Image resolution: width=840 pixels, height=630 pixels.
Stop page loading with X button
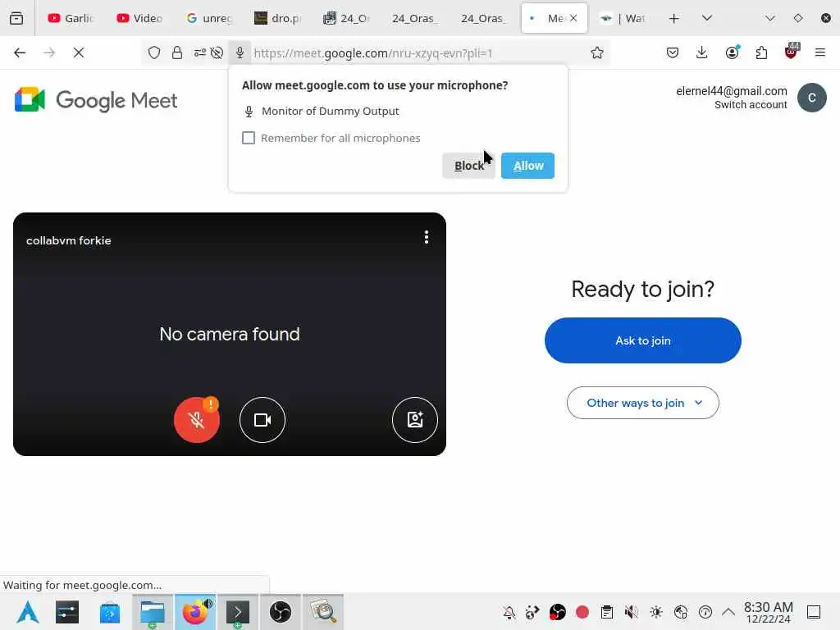pyautogui.click(x=79, y=52)
